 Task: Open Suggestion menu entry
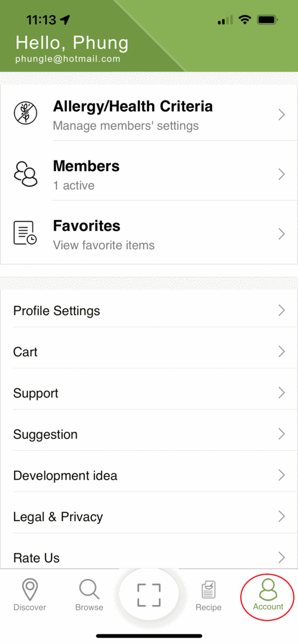[149, 434]
